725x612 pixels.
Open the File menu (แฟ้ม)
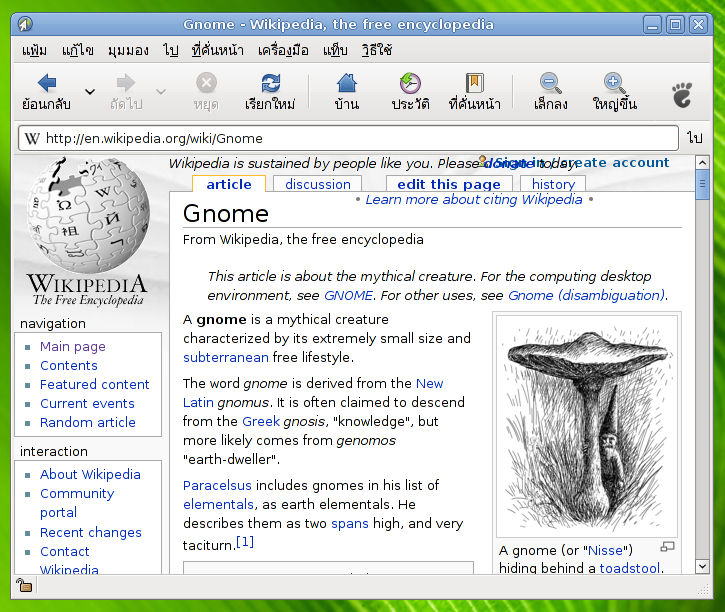point(34,50)
